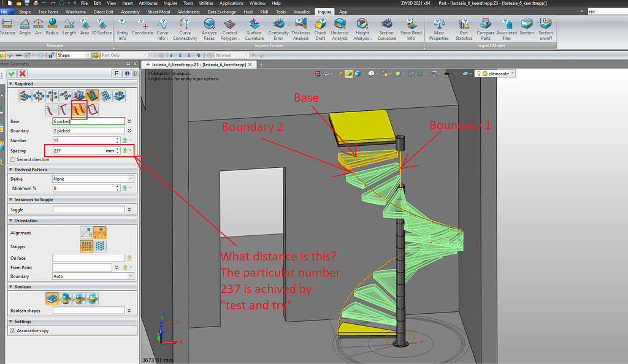The height and width of the screenshot is (364, 628).
Task: Select the Distance measure tool
Action: pos(8,26)
